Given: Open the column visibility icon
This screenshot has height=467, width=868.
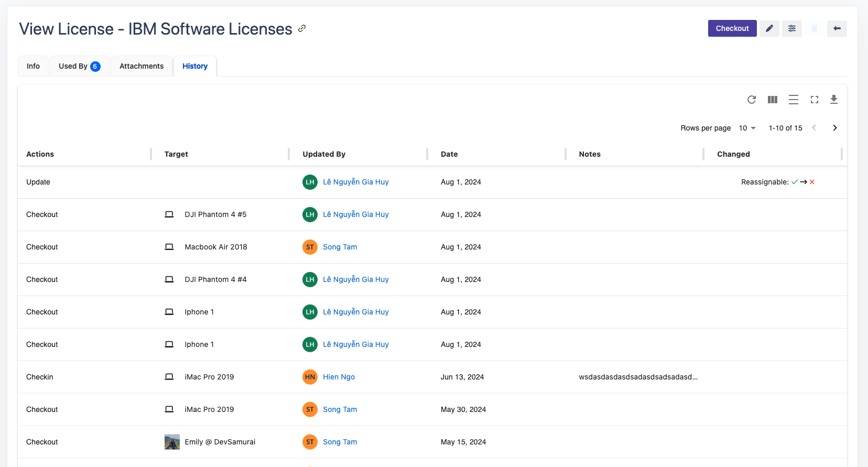Looking at the screenshot, I should pyautogui.click(x=772, y=100).
